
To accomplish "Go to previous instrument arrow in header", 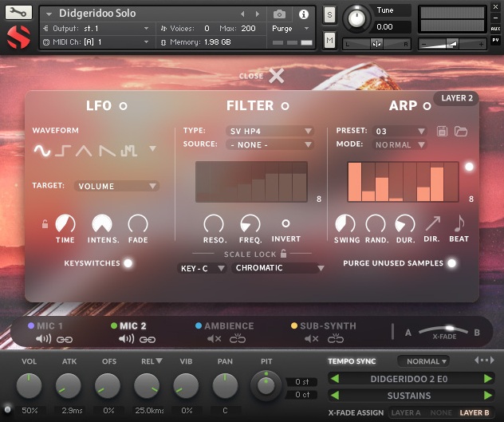I will [242, 14].
